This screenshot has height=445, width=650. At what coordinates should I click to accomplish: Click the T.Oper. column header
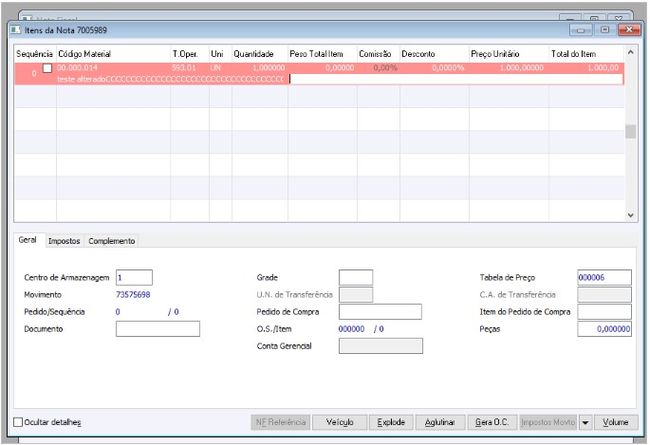click(x=189, y=54)
